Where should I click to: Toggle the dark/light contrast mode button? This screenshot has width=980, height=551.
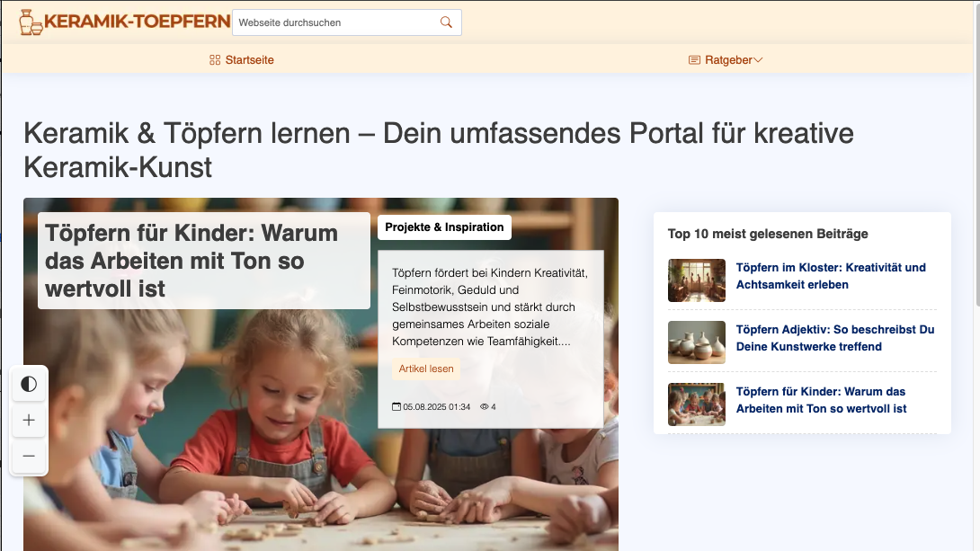click(29, 385)
